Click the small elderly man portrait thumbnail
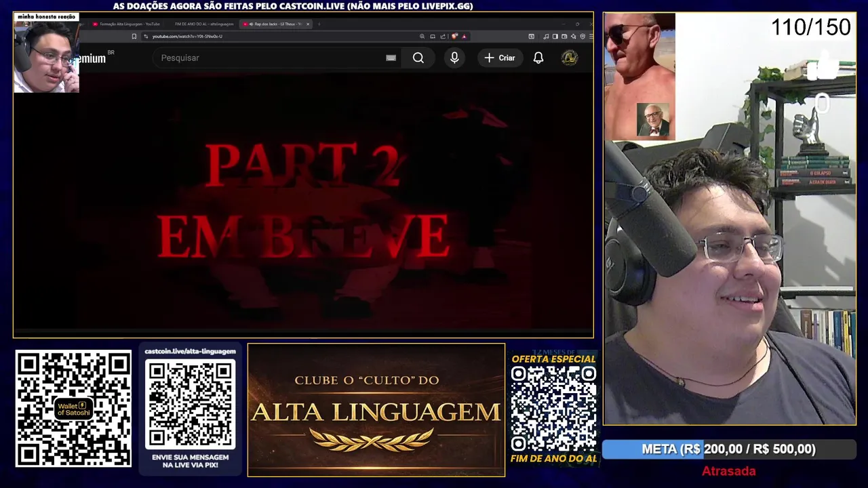This screenshot has width=868, height=488. point(654,120)
